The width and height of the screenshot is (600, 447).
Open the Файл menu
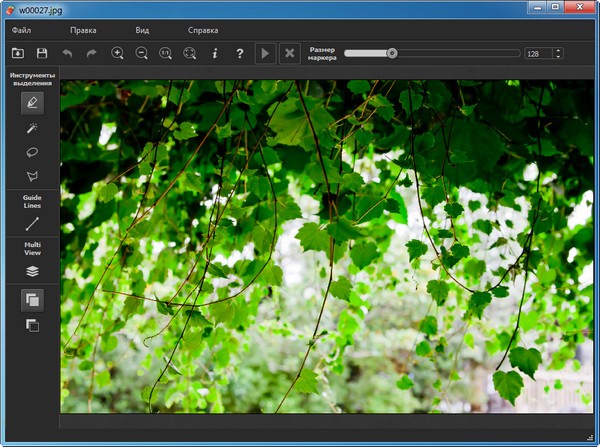pos(21,31)
